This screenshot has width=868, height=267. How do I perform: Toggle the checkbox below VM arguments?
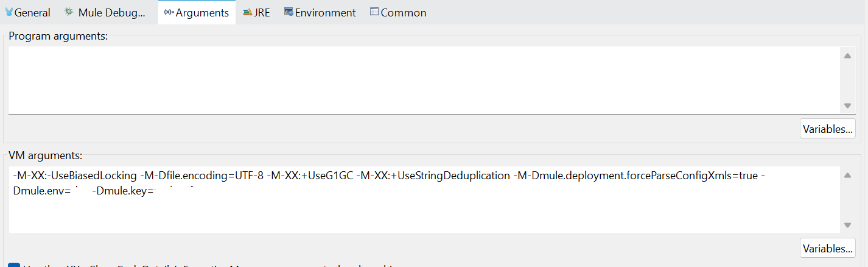(x=13, y=265)
